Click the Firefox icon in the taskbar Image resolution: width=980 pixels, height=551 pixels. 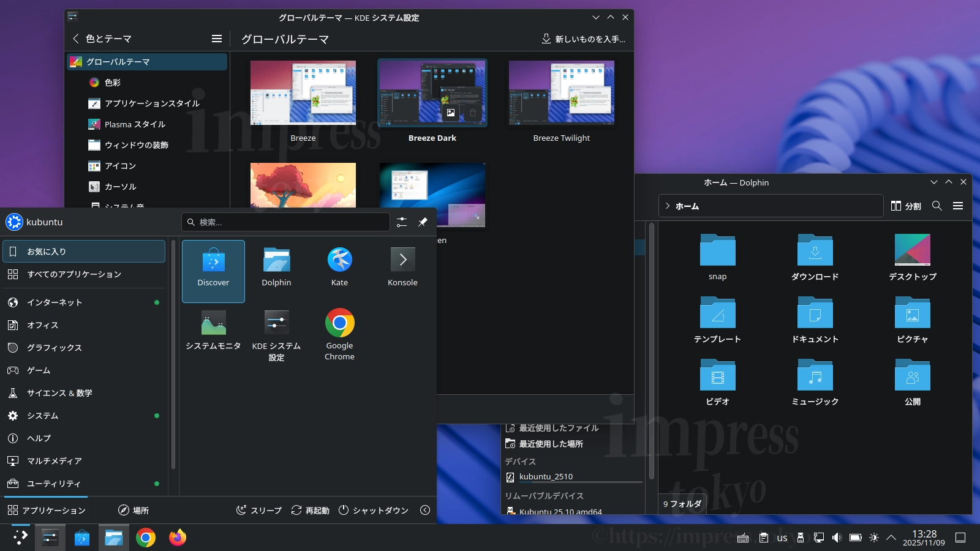point(178,538)
